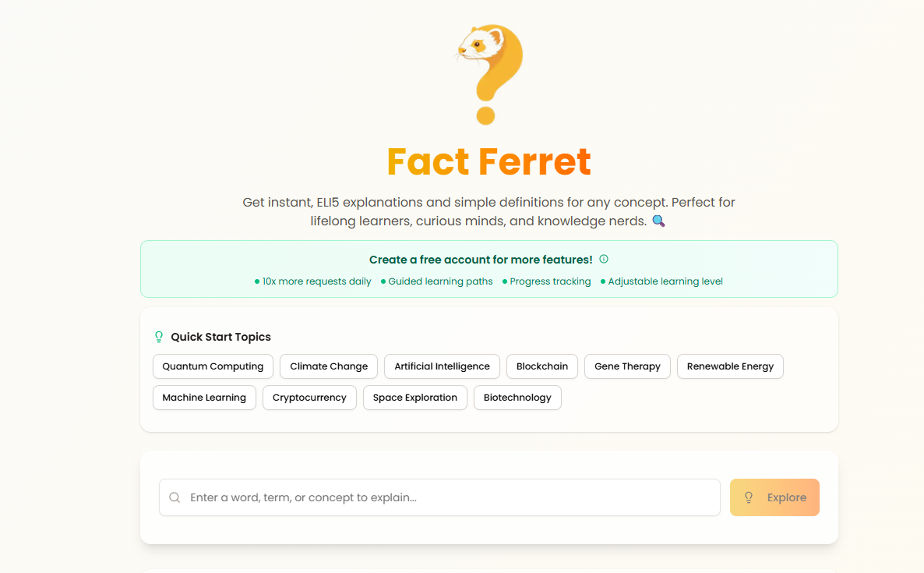Image resolution: width=924 pixels, height=573 pixels.
Task: Click 'Progress tracking' text
Action: point(550,281)
